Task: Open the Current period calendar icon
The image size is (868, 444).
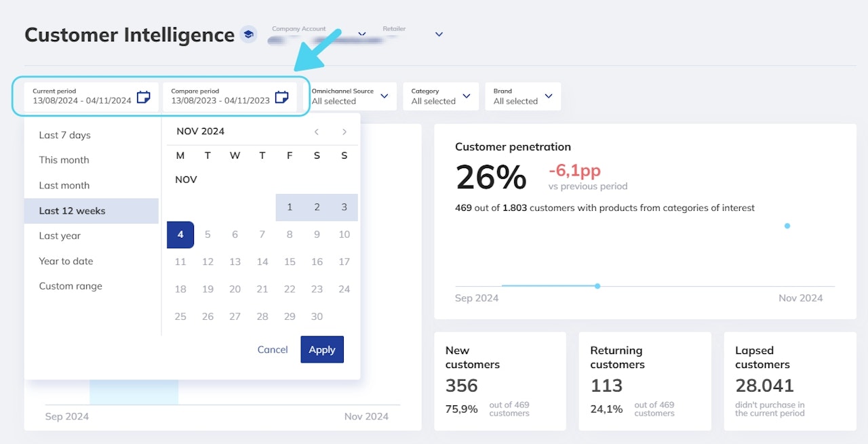Action: pos(143,97)
